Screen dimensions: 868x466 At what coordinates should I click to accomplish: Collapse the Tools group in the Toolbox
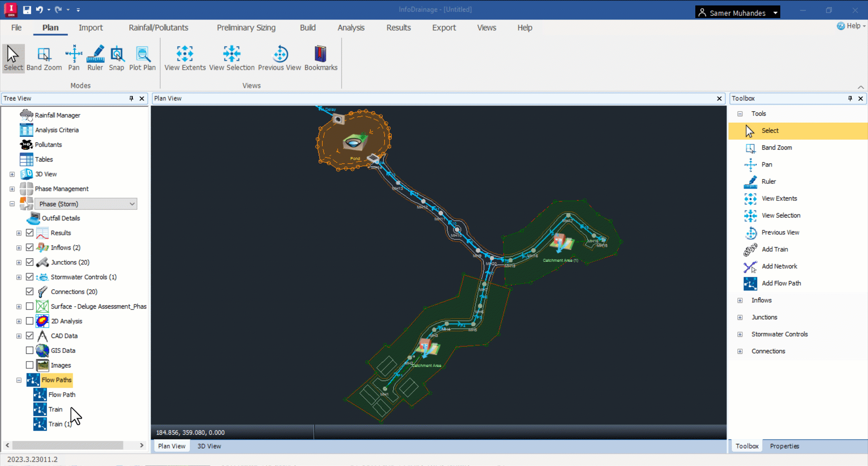[740, 114]
